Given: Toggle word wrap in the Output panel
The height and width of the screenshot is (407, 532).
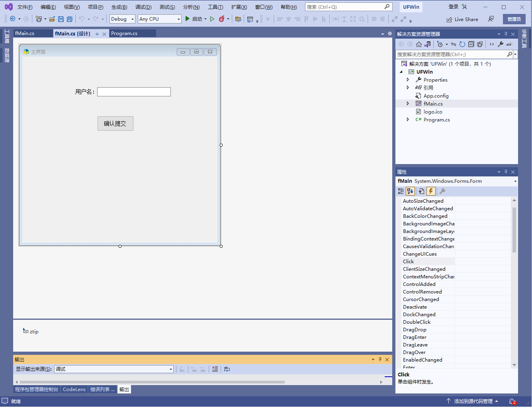Looking at the screenshot, I should pos(227,369).
